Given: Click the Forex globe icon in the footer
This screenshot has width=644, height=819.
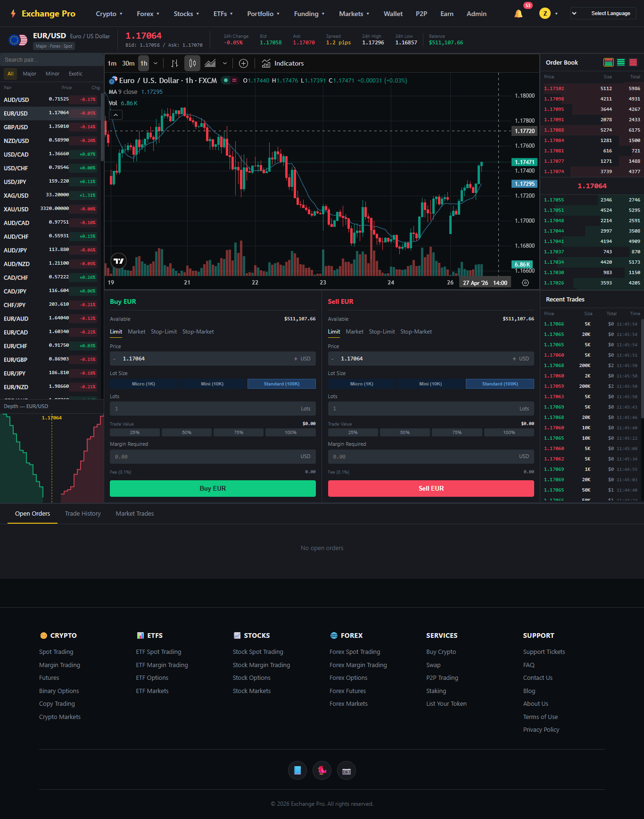Looking at the screenshot, I should coord(334,635).
